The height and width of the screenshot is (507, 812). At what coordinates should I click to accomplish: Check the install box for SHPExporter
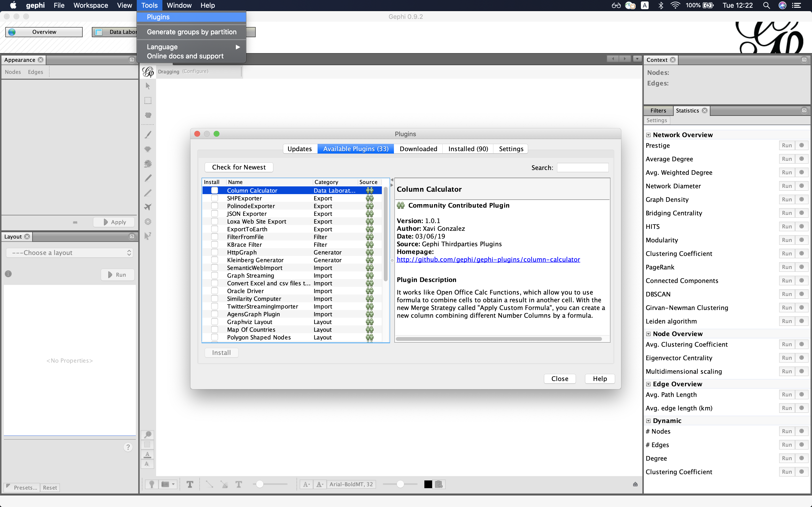(214, 198)
